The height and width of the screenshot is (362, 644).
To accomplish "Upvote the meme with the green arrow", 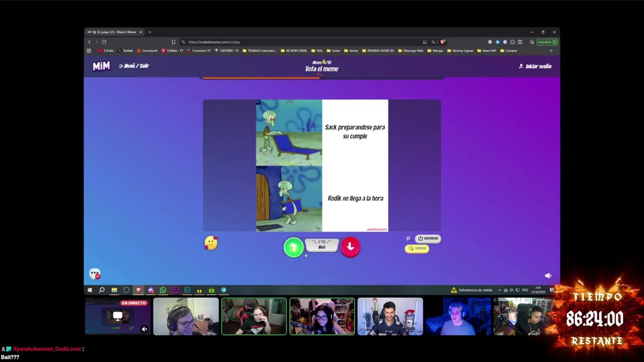I will pyautogui.click(x=293, y=247).
